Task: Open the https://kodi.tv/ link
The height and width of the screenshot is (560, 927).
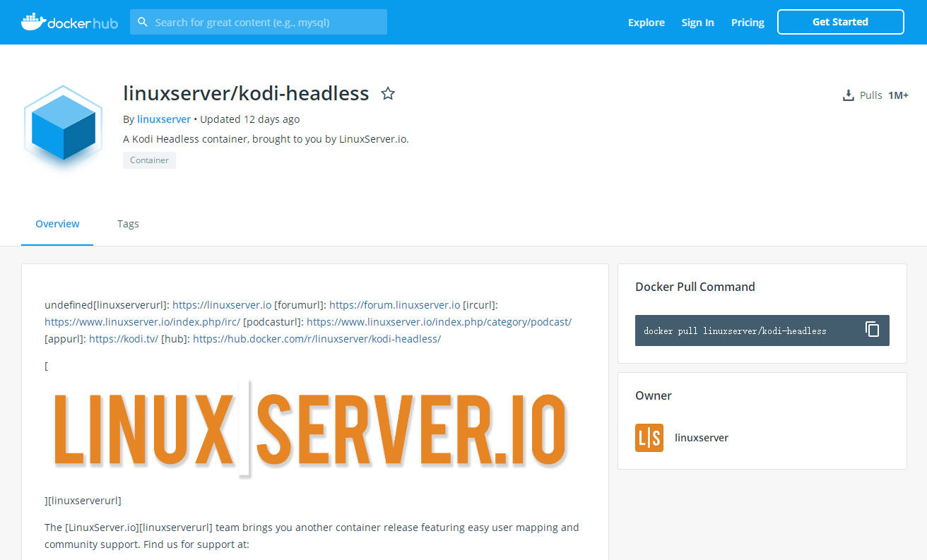Action: click(x=124, y=339)
